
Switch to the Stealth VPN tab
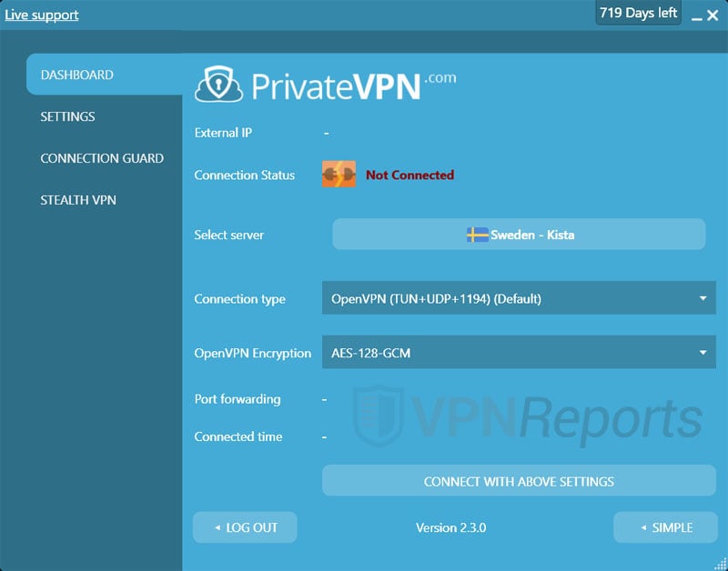(x=78, y=200)
